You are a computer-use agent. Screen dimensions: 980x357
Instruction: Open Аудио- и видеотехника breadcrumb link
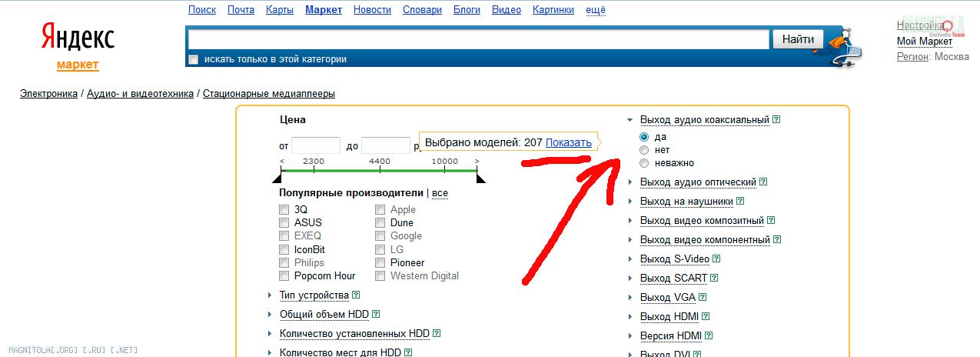[x=140, y=94]
